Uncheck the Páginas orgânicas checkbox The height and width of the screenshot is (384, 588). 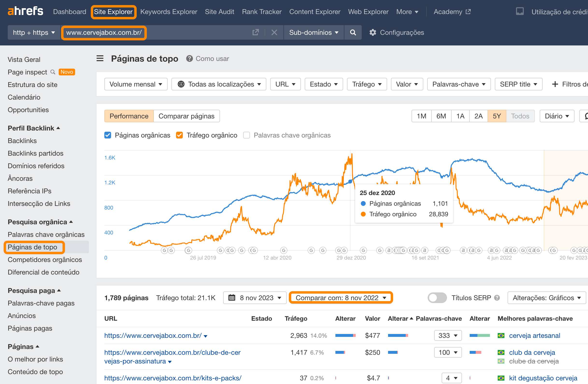coord(108,135)
